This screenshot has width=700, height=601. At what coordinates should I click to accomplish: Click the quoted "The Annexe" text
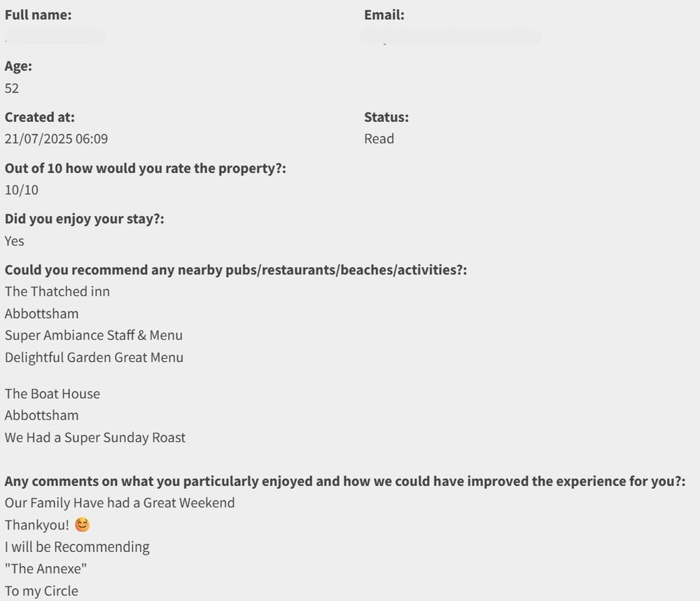[45, 569]
